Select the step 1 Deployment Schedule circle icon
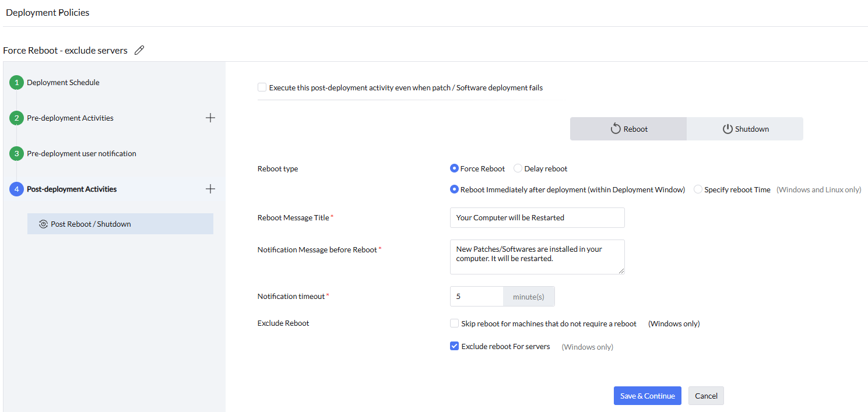This screenshot has height=412, width=868. coord(16,82)
